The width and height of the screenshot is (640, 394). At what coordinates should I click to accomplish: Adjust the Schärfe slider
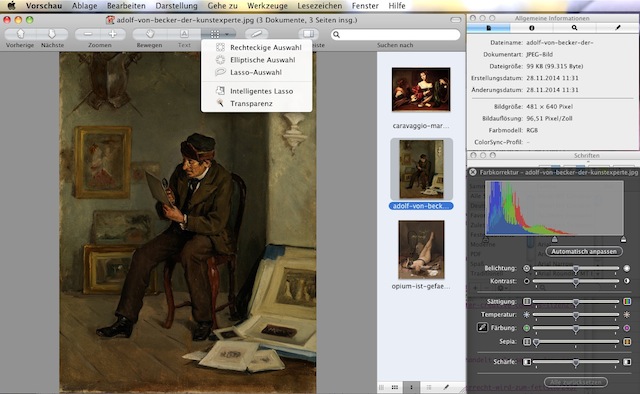[576, 362]
